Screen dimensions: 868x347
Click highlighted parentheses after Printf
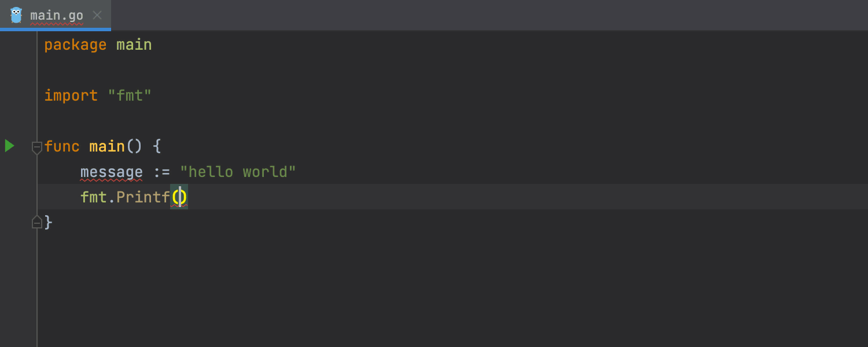pyautogui.click(x=179, y=197)
